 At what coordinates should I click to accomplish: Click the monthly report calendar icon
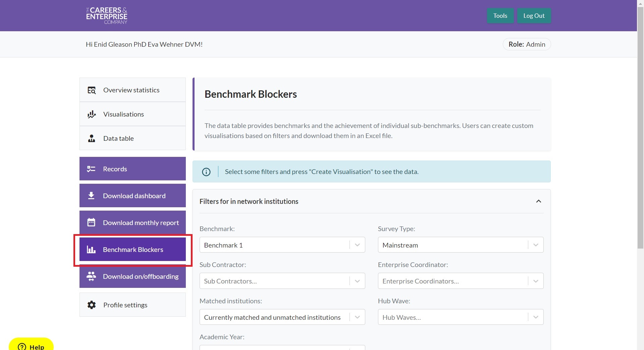[91, 222]
